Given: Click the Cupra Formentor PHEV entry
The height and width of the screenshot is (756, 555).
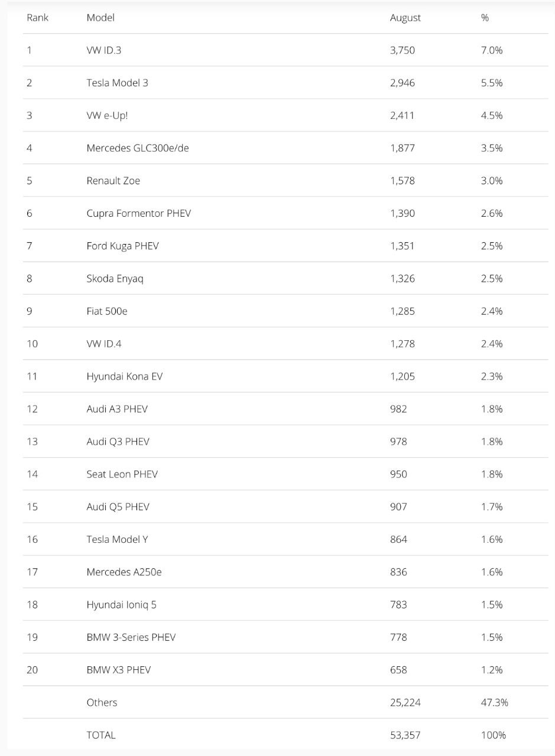Looking at the screenshot, I should (x=139, y=213).
